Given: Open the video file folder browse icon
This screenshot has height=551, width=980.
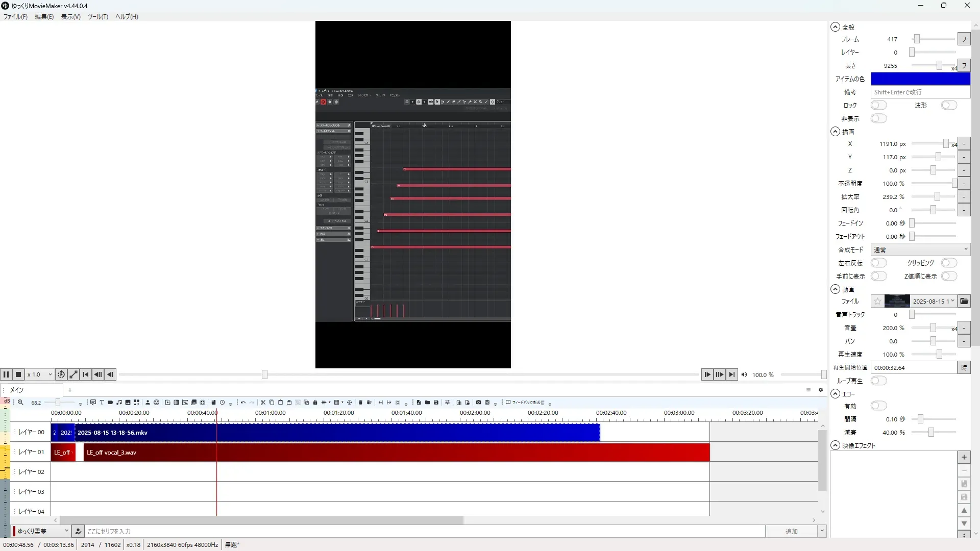Looking at the screenshot, I should tap(964, 302).
